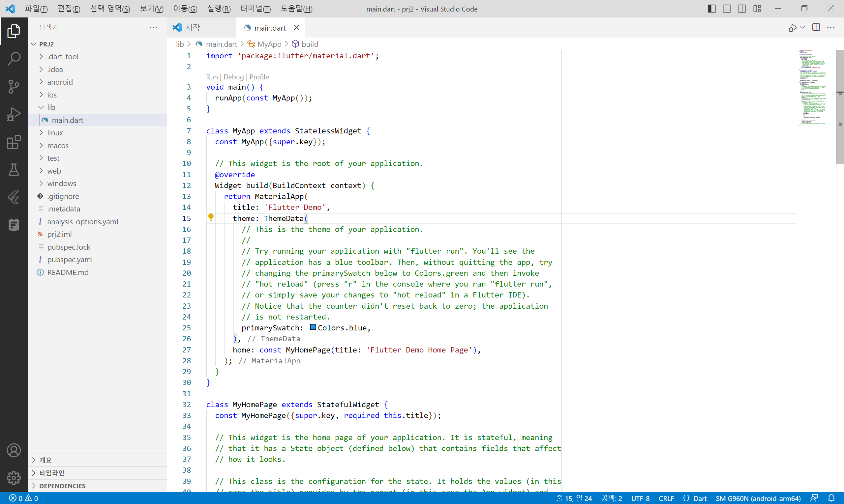Click the blue Colors.blue swatch
The height and width of the screenshot is (504, 844).
pos(313,327)
